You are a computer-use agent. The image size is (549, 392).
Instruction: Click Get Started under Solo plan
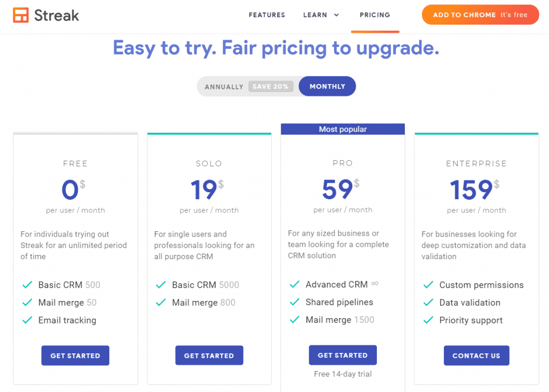(x=209, y=356)
